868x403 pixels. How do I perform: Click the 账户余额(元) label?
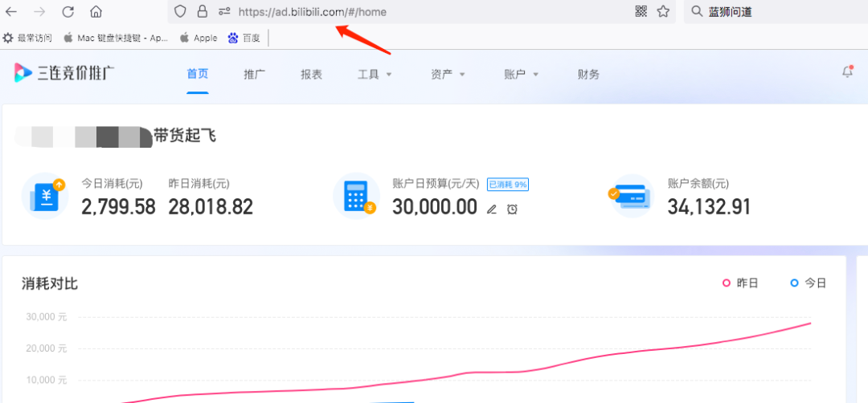[x=698, y=184]
